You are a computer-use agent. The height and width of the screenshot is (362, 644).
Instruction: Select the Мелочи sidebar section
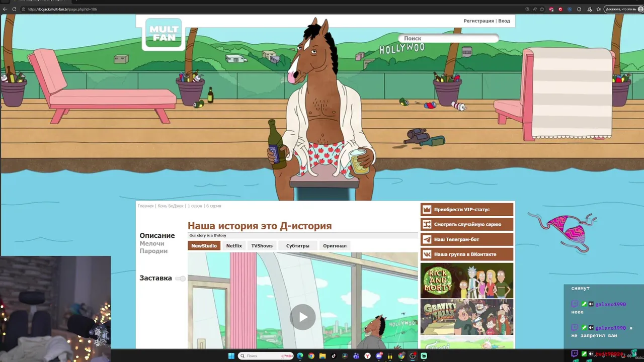pos(152,243)
